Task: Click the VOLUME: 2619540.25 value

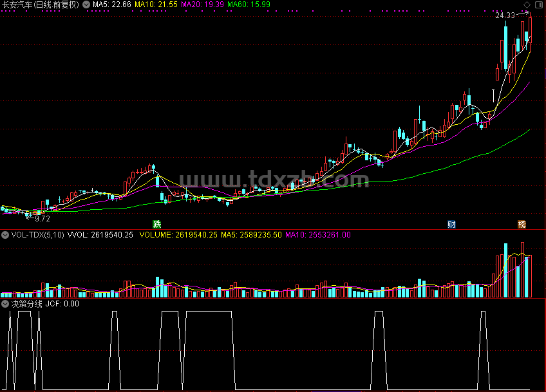Action: tap(178, 235)
